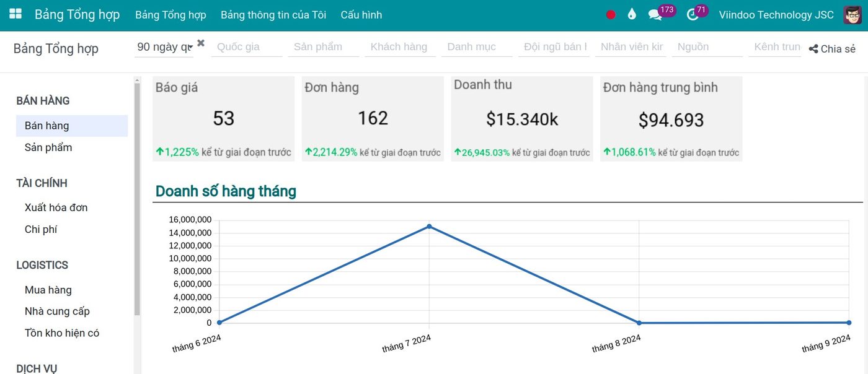
Task: Click the Báo giá card value 53
Action: coord(224,118)
